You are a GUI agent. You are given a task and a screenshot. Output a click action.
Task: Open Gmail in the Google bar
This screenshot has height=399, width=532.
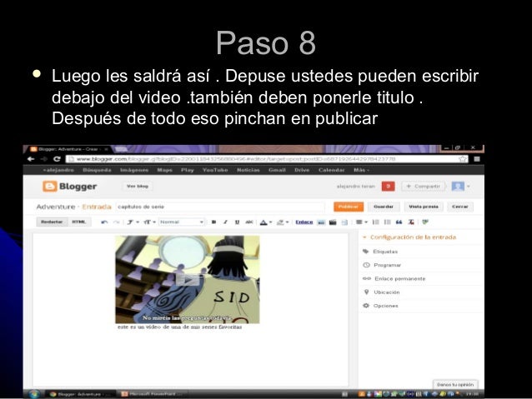pyautogui.click(x=277, y=170)
